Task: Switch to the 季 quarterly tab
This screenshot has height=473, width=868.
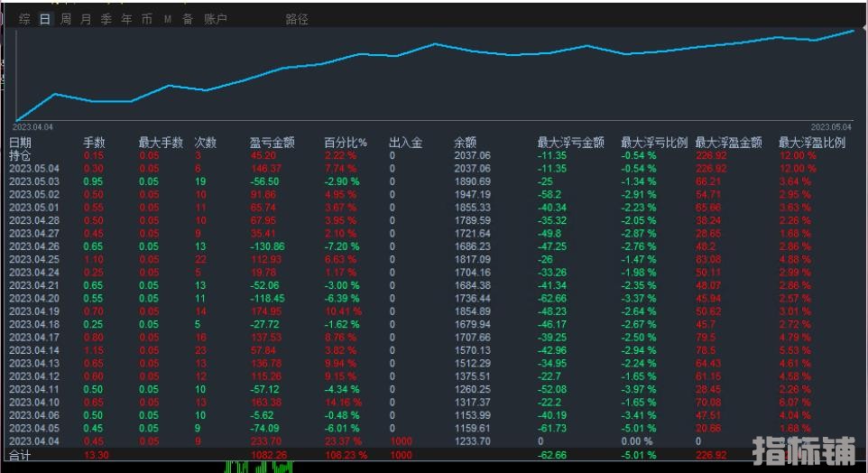Action: [106, 19]
